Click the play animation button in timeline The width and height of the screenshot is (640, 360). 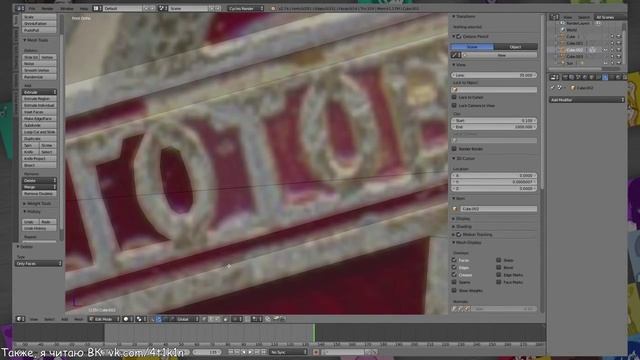(250, 352)
